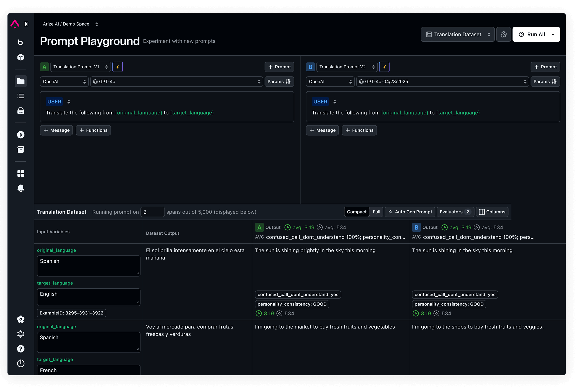Click the Arize logo icon
This screenshot has width=581, height=392.
[x=15, y=24]
